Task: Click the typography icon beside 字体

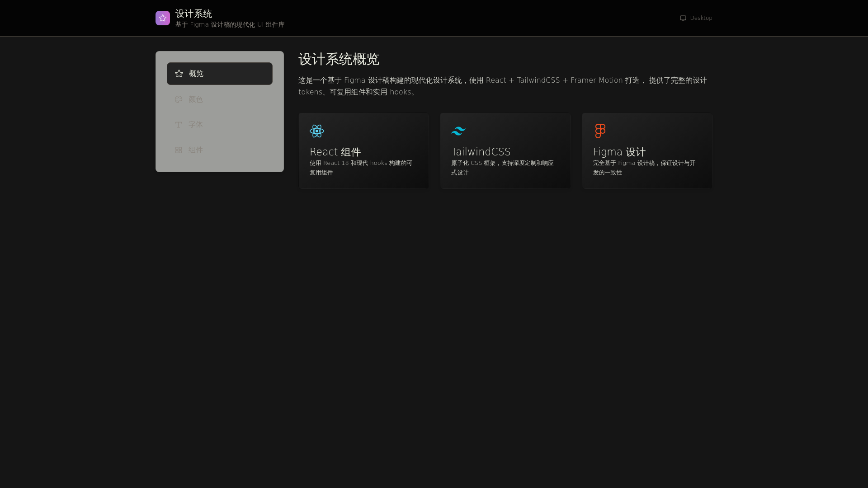Action: 179,125
